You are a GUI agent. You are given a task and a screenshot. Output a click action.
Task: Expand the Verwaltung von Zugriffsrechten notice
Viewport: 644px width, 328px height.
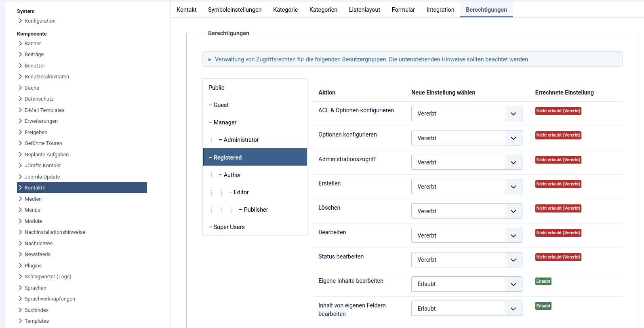click(210, 59)
